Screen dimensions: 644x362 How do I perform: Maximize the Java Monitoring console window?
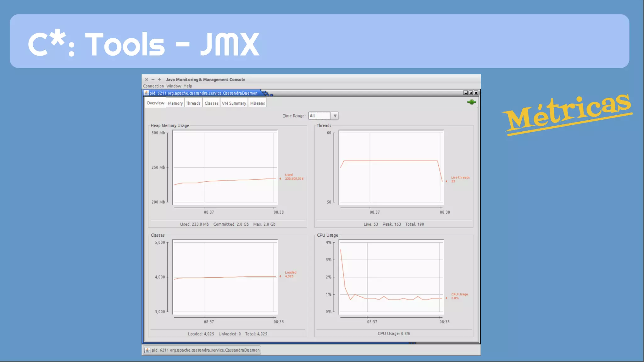(x=159, y=80)
